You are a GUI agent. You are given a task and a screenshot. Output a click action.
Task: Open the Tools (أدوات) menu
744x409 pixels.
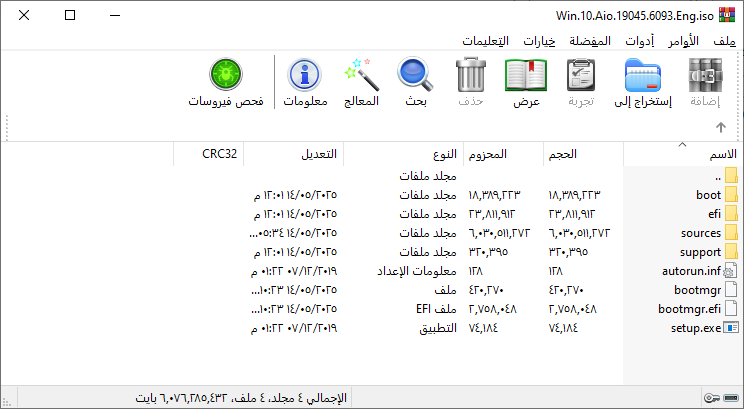point(640,41)
